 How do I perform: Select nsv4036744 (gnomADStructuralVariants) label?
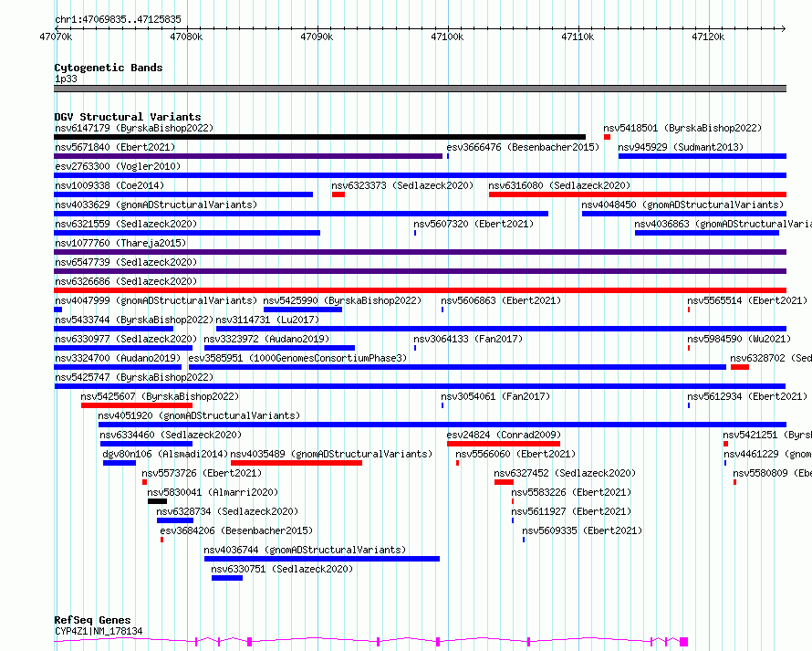point(305,550)
